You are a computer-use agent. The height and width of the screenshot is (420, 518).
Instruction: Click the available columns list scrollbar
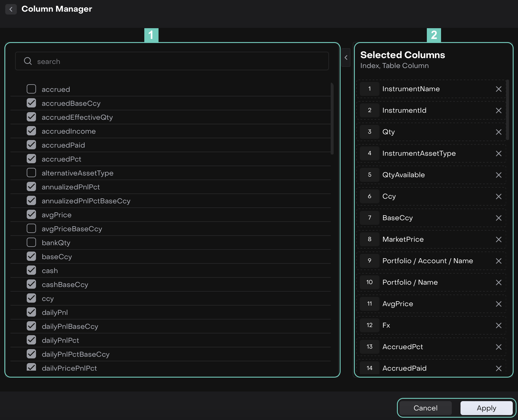click(332, 119)
